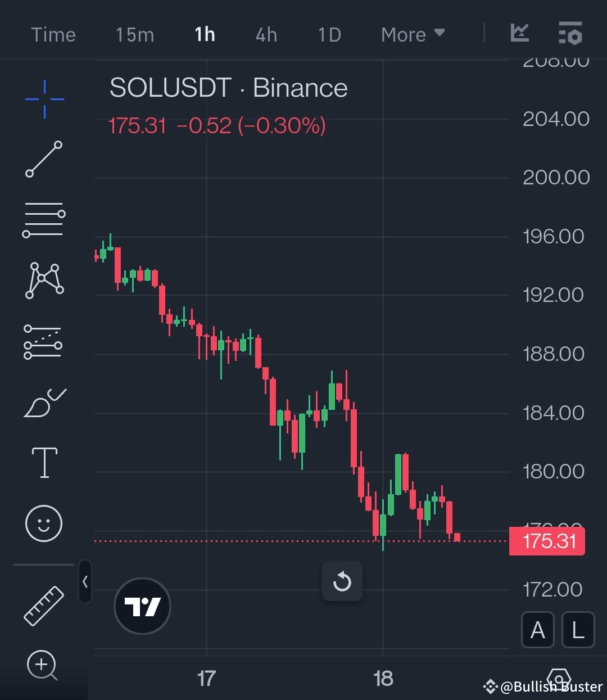Select the crosshair cursor tool
The height and width of the screenshot is (700, 607).
(x=43, y=99)
